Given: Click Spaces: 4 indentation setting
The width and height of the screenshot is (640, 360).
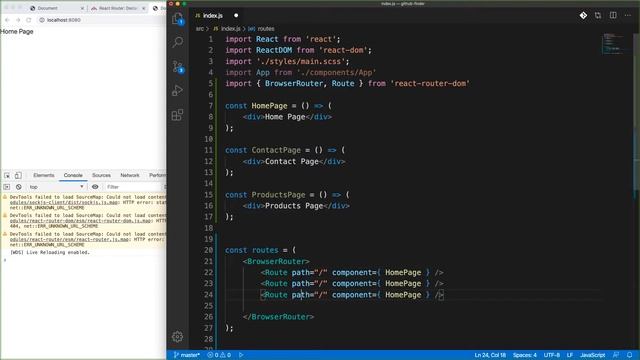Looking at the screenshot, I should point(524,355).
